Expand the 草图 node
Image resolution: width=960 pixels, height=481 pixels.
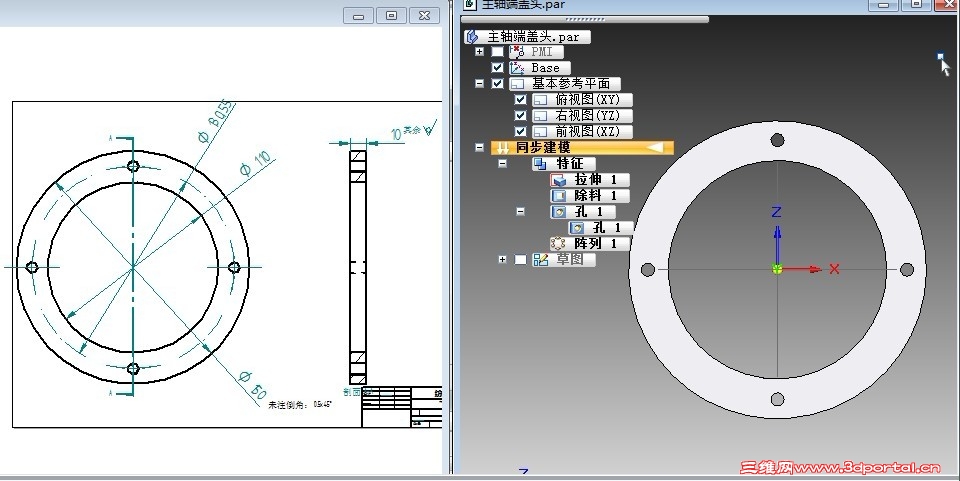click(x=502, y=259)
